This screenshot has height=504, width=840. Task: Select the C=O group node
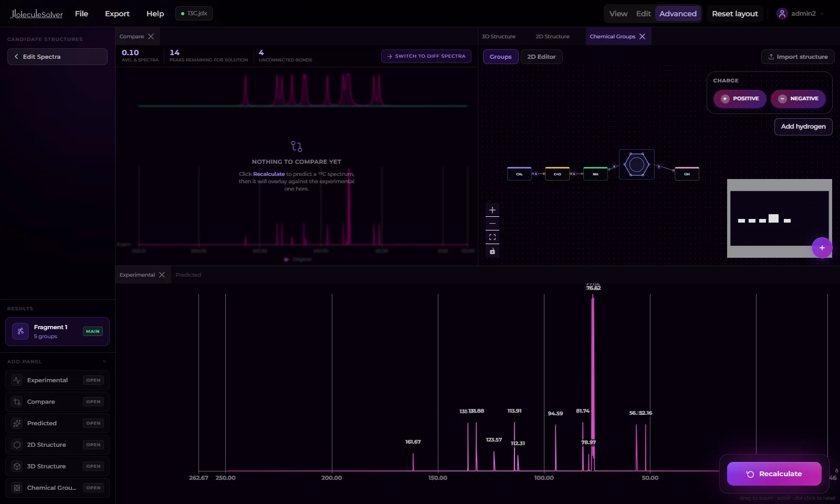[x=557, y=174]
